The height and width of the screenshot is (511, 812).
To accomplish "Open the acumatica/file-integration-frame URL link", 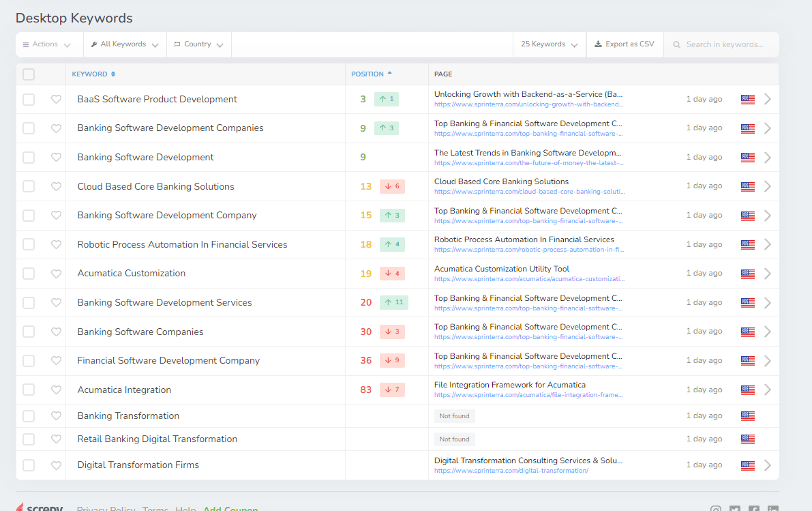I will click(528, 395).
